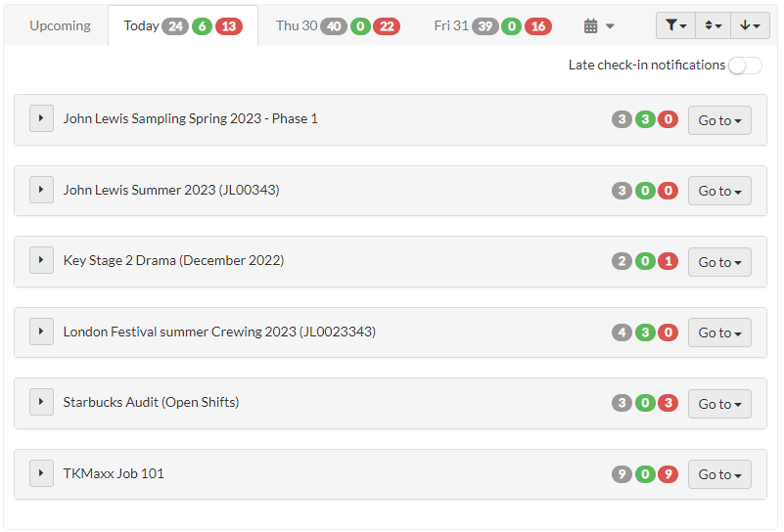Click grey badge 2 in Key Stage 2 Drama row
The image size is (784, 532).
[x=622, y=261]
